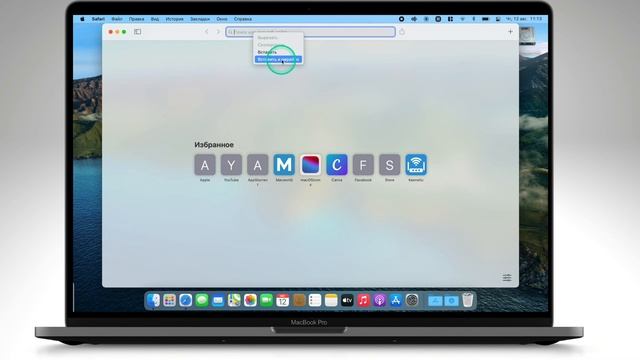
Task: Open Notes from the Dock
Action: click(x=331, y=300)
